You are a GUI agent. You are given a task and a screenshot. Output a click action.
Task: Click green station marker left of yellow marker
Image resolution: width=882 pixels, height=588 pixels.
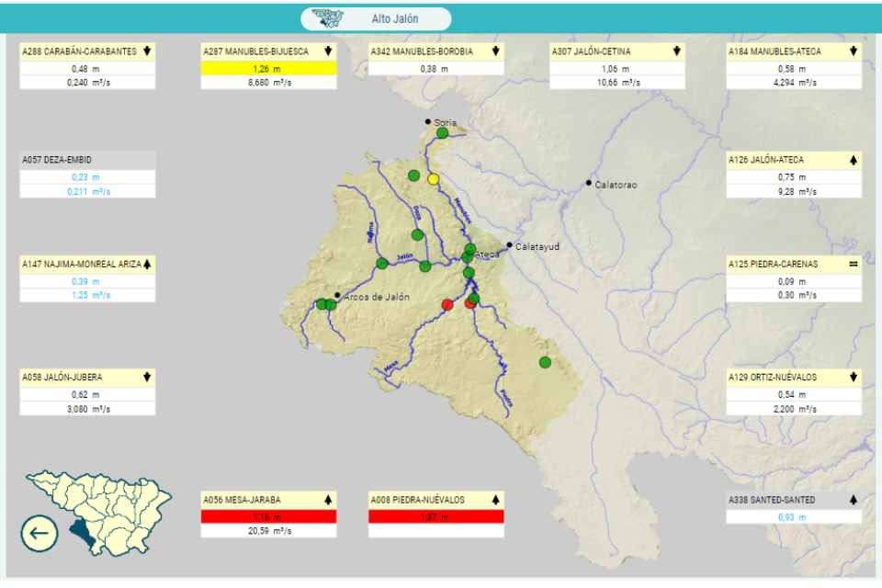[x=413, y=175]
